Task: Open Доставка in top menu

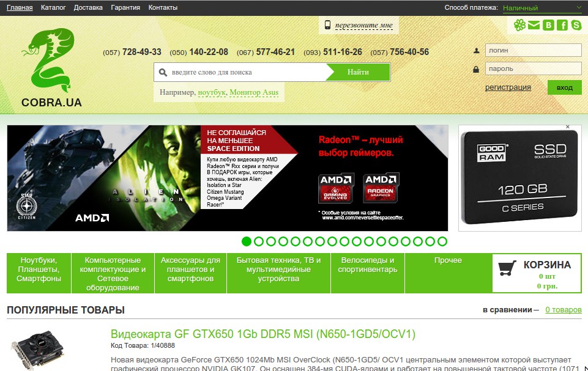Action: 88,7
